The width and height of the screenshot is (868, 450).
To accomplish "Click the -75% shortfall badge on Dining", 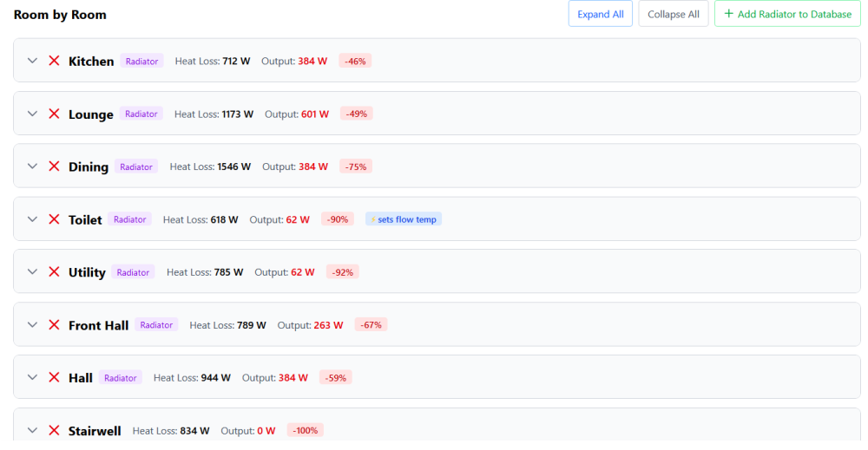I will coord(356,166).
